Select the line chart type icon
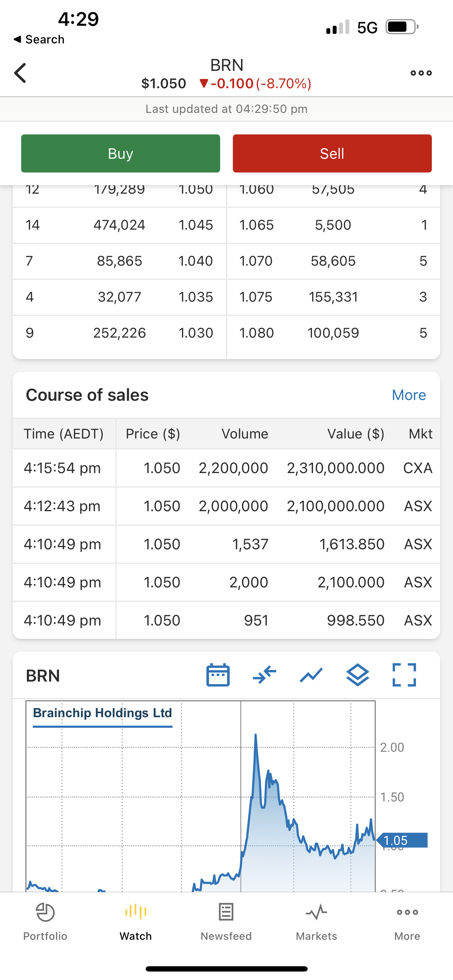The height and width of the screenshot is (980, 453). [311, 675]
